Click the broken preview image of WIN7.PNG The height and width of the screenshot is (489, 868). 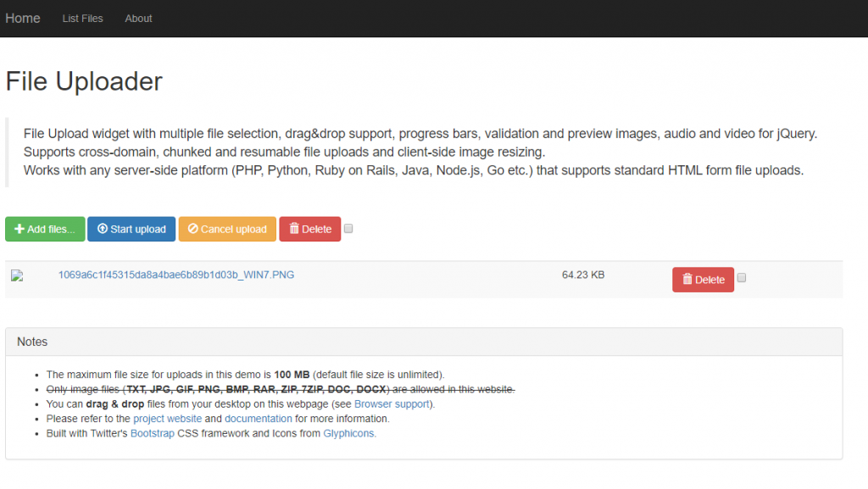point(16,276)
